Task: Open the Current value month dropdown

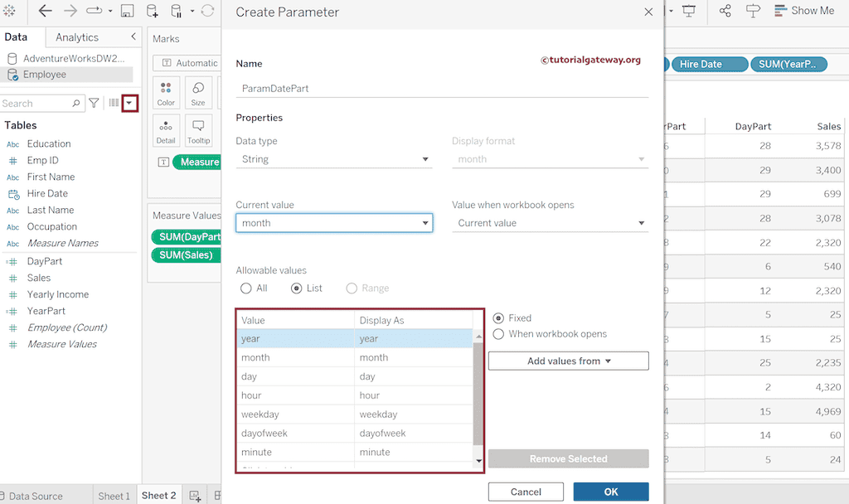Action: point(334,222)
